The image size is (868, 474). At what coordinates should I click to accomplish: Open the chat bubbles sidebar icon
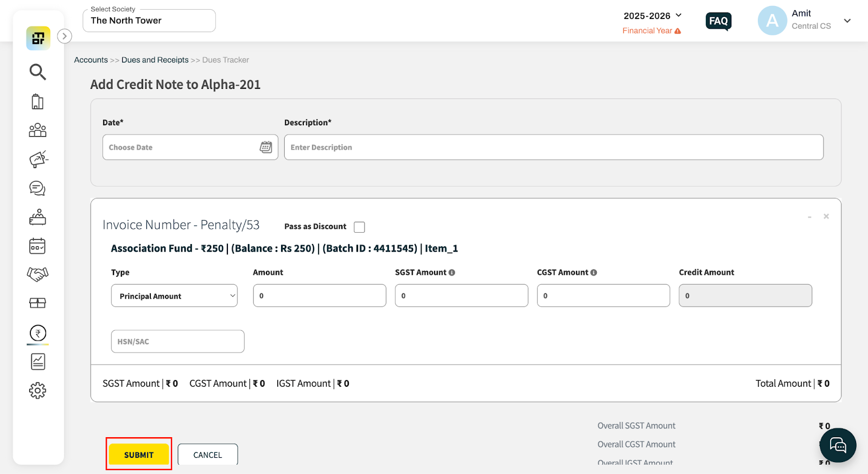(x=37, y=188)
